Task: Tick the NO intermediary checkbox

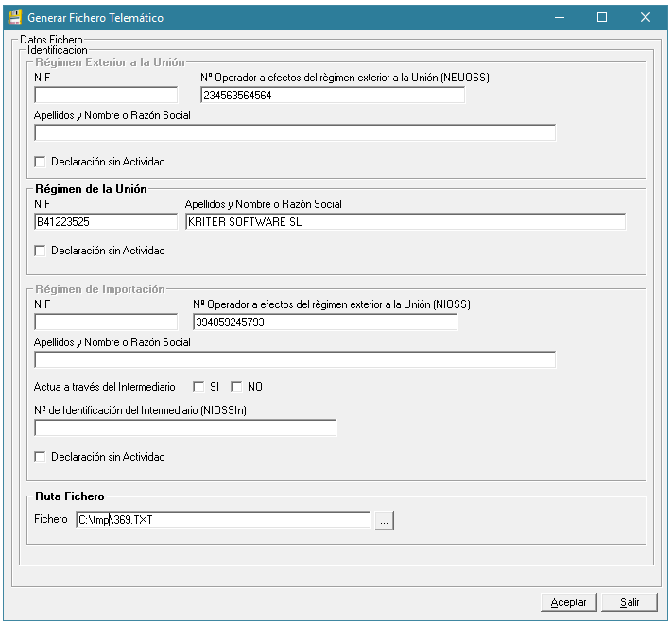Action: (x=236, y=387)
